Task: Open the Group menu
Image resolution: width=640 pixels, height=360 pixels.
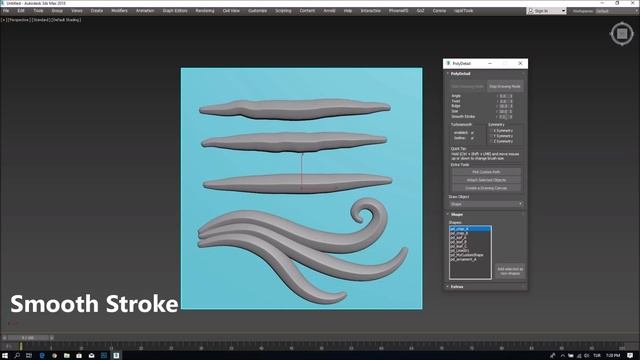Action: tap(57, 11)
